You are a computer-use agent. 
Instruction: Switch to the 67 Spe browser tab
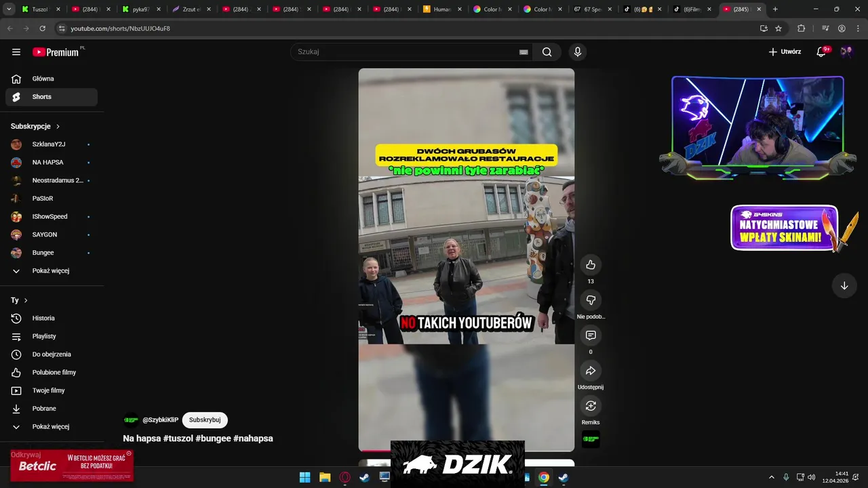click(593, 9)
